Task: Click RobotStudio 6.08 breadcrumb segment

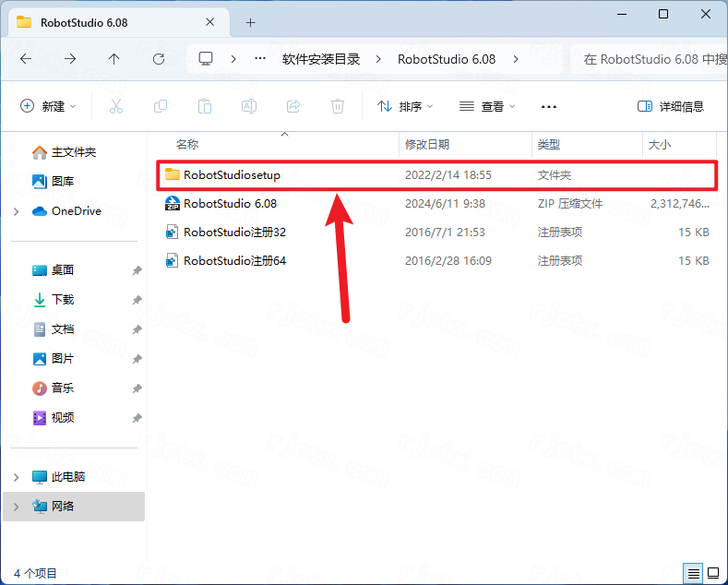Action: click(447, 59)
